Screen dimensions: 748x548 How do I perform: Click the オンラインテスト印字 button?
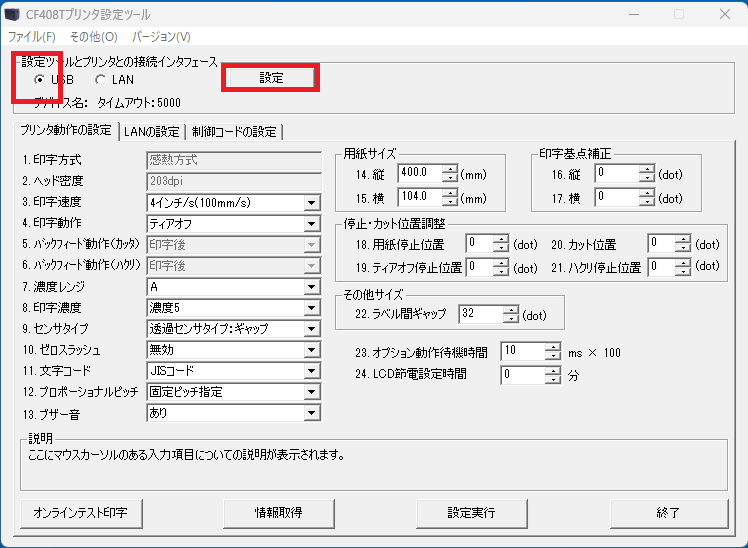pyautogui.click(x=81, y=513)
